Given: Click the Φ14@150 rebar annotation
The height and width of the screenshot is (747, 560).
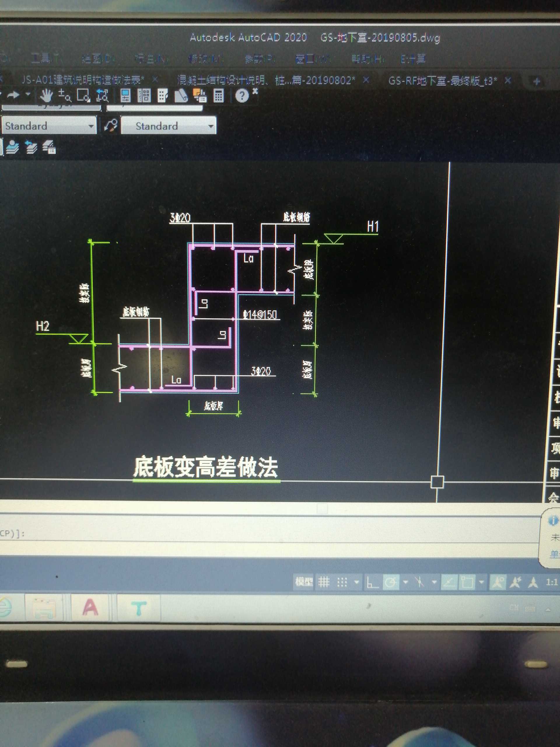Looking at the screenshot, I should [260, 314].
